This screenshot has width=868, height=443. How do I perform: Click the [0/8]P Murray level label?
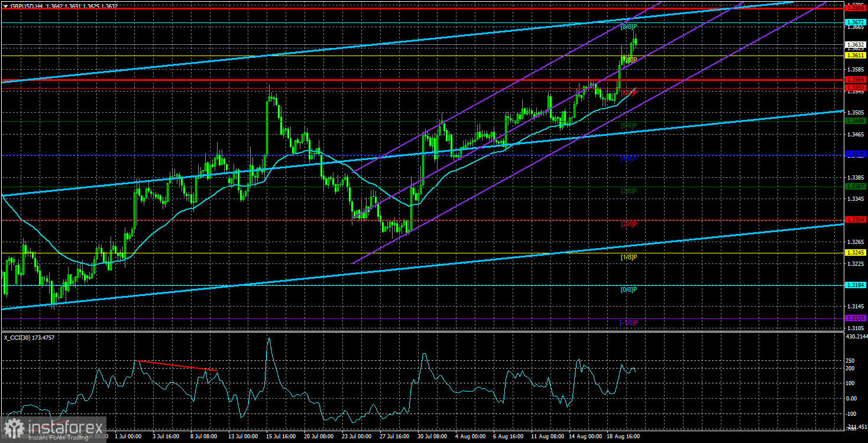tap(629, 290)
